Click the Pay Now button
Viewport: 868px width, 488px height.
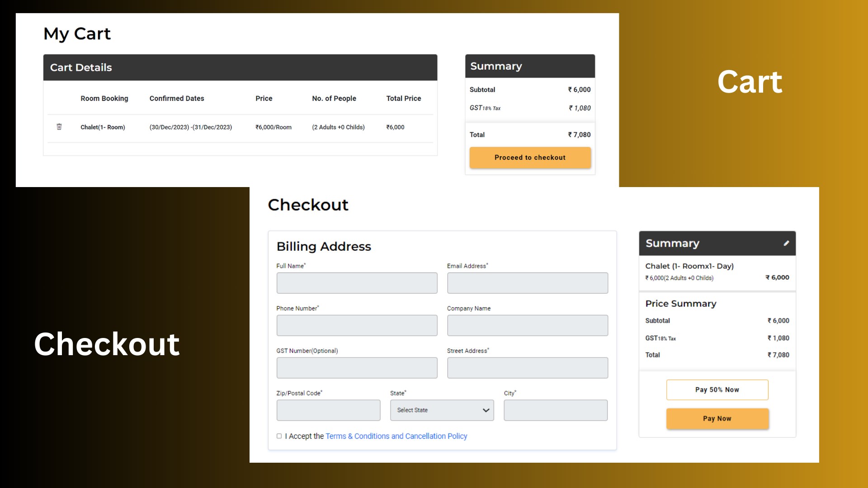(x=717, y=418)
